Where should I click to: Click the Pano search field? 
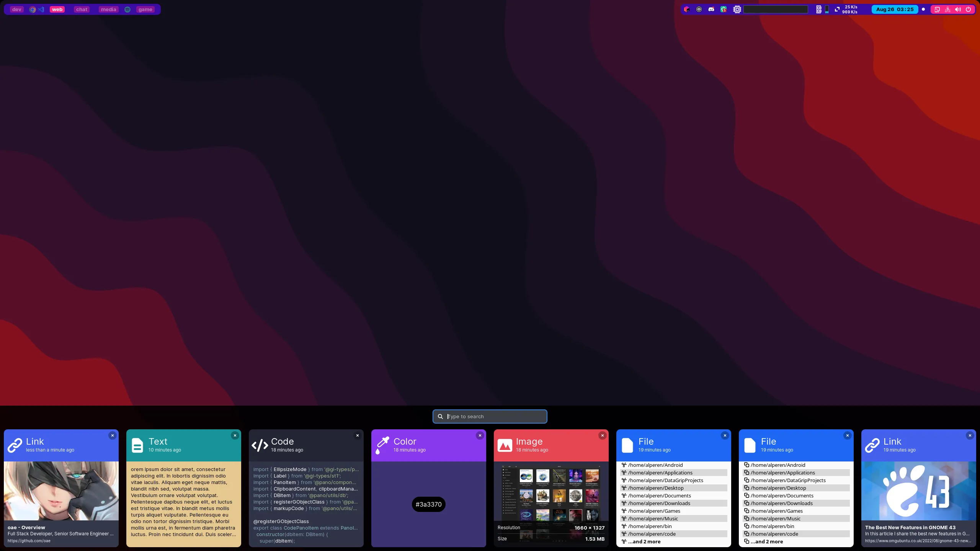[x=490, y=416]
